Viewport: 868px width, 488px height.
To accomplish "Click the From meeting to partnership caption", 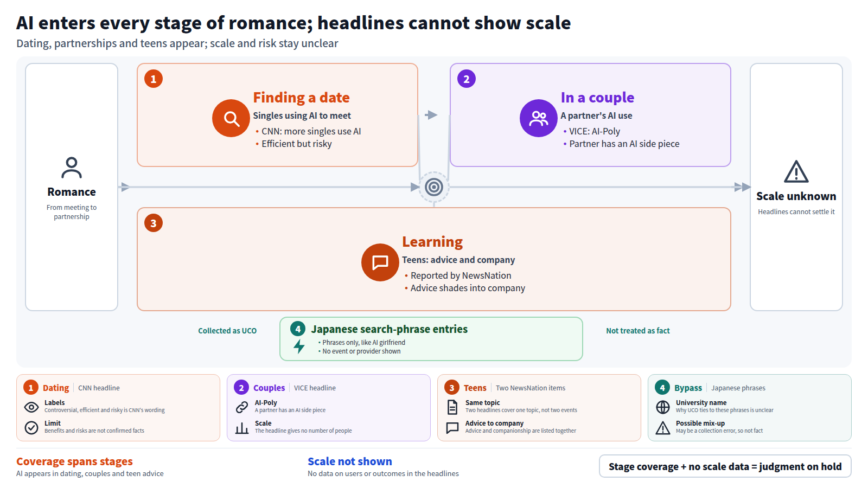I will click(72, 212).
